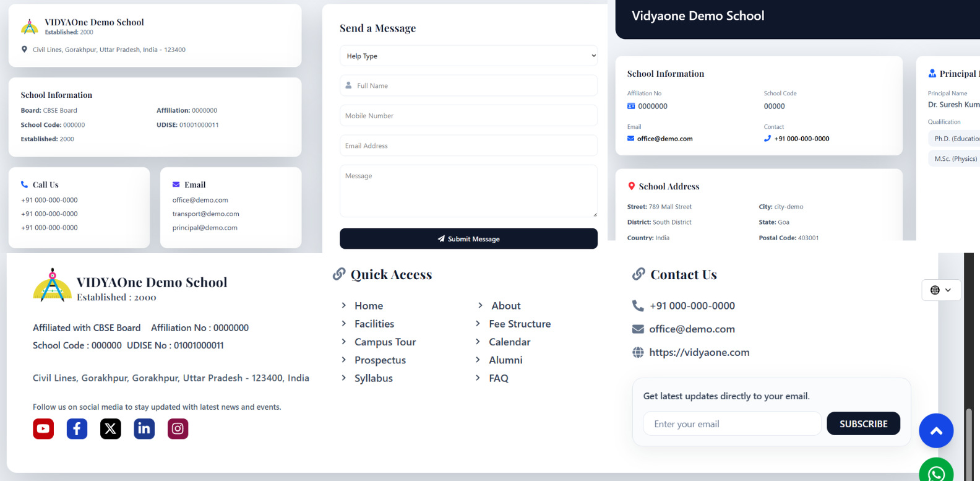Click the envelope icon in Email card
980x481 pixels.
pyautogui.click(x=176, y=184)
